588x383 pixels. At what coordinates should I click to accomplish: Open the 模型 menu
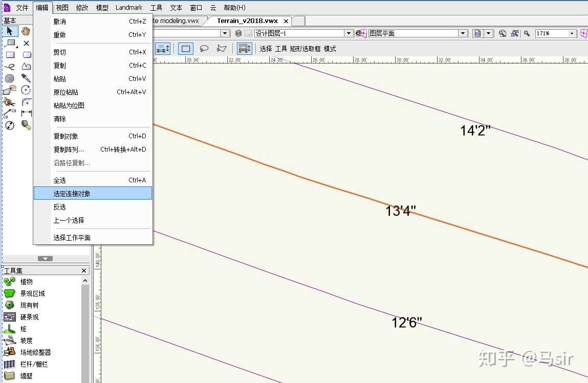102,8
